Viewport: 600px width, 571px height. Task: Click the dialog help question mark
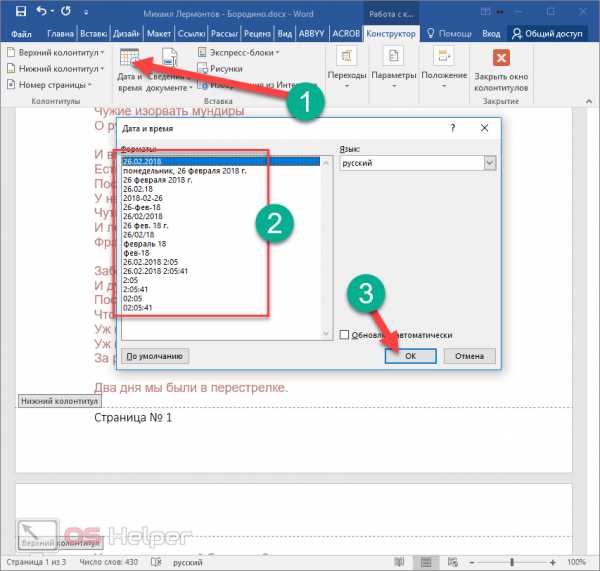453,128
